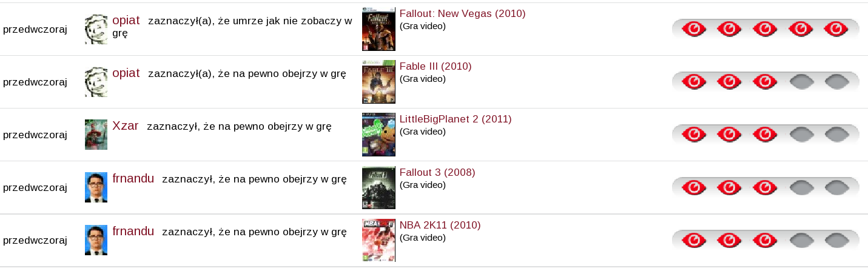Open the Fable III (2010) link
Image resolution: width=868 pixels, height=271 pixels.
pyautogui.click(x=436, y=66)
